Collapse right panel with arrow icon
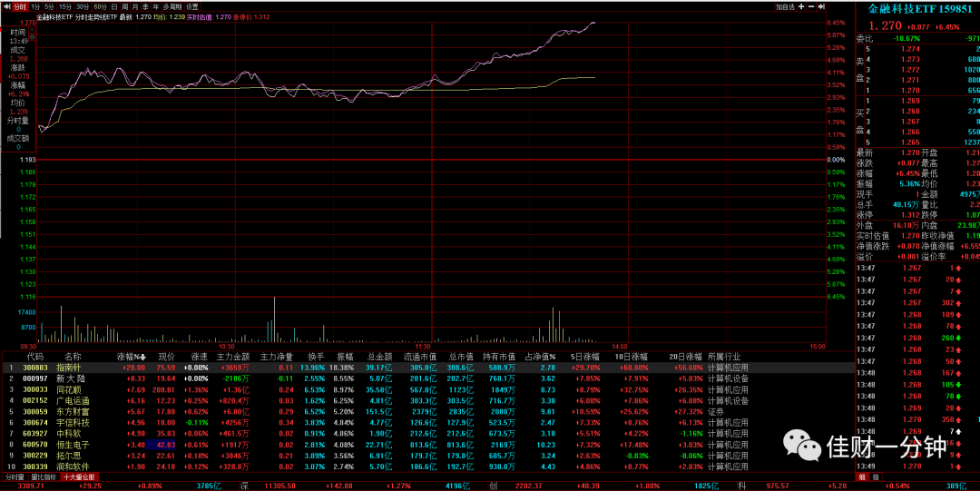This screenshot has height=491, width=980. click(820, 6)
